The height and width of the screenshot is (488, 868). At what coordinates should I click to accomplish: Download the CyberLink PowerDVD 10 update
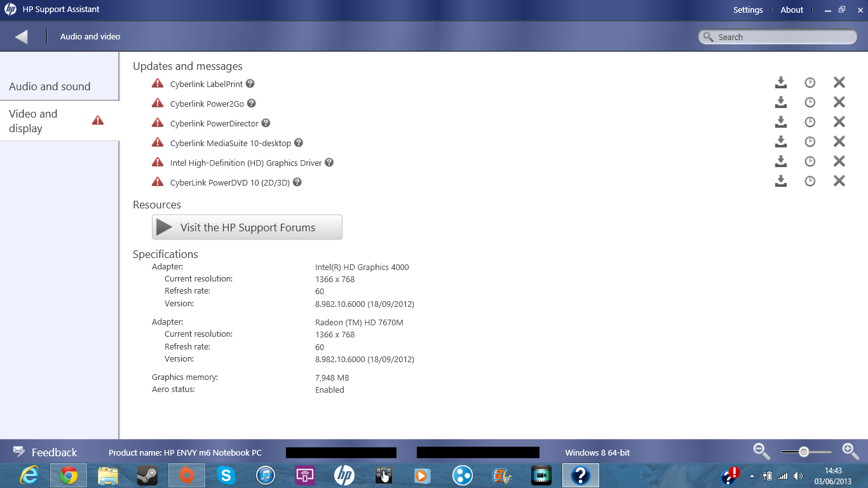[x=781, y=181]
